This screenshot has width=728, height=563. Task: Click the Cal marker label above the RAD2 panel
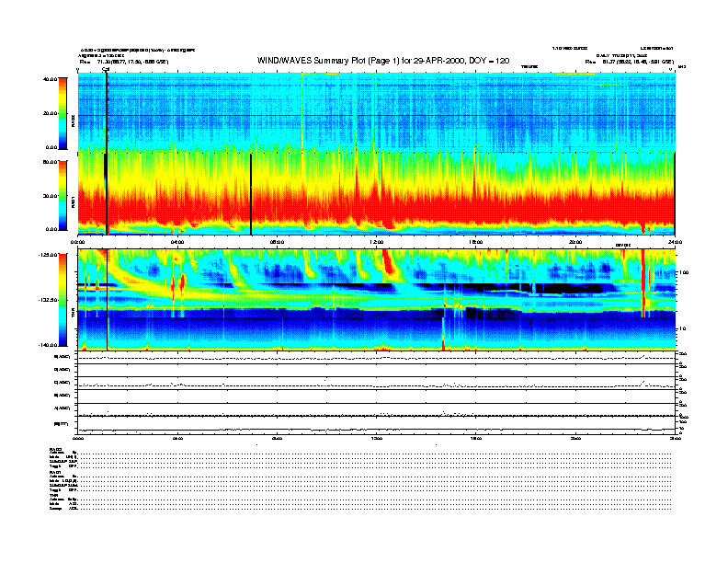pyautogui.click(x=106, y=69)
